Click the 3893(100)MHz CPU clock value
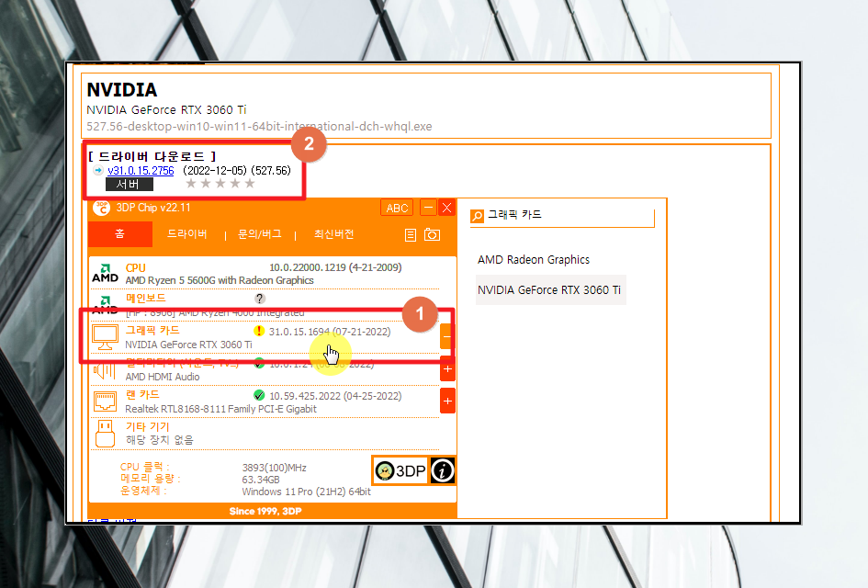 pos(274,468)
